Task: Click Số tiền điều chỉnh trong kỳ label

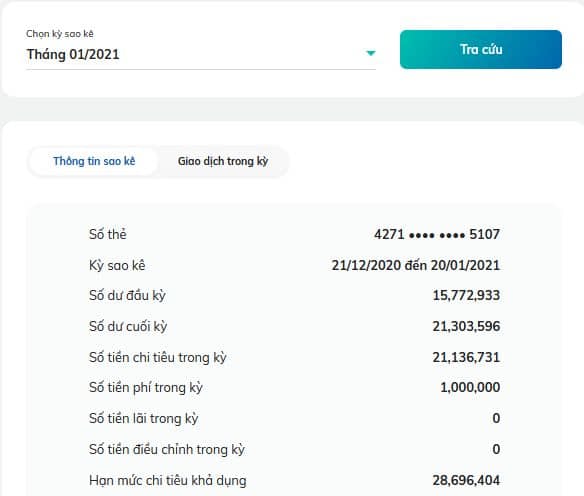Action: [x=167, y=449]
